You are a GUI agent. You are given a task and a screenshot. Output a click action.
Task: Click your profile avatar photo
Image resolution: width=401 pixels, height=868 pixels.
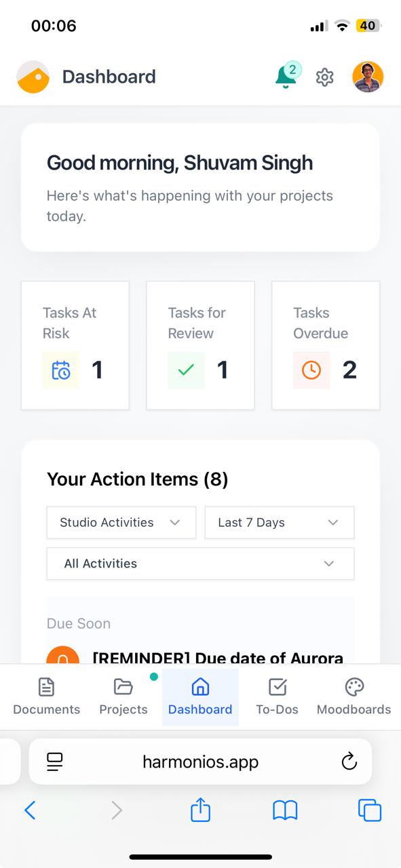pos(368,77)
